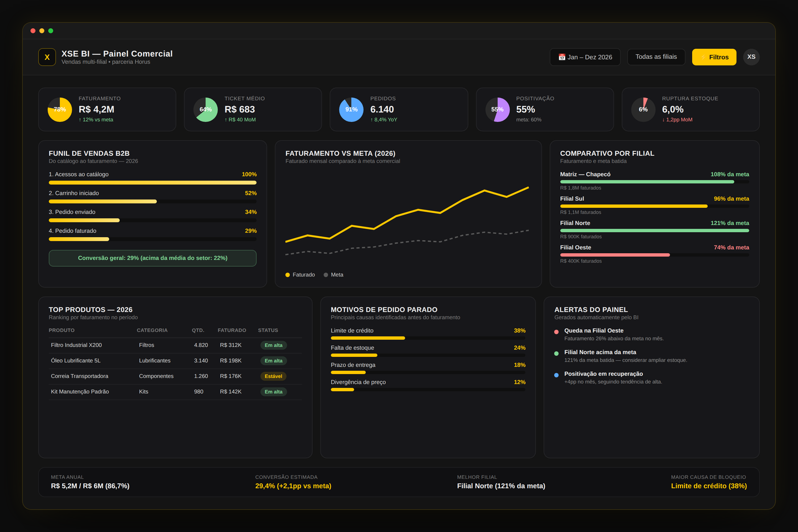Click the Filial Norte (121% da meta) footer value
798x532 pixels.
(501, 486)
